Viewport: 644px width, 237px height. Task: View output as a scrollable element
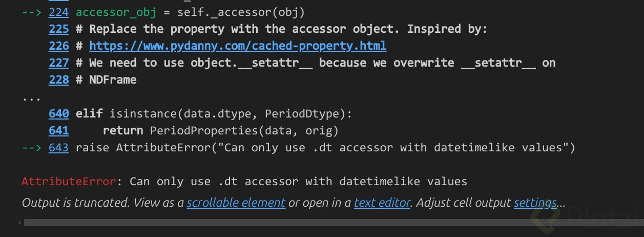236,203
